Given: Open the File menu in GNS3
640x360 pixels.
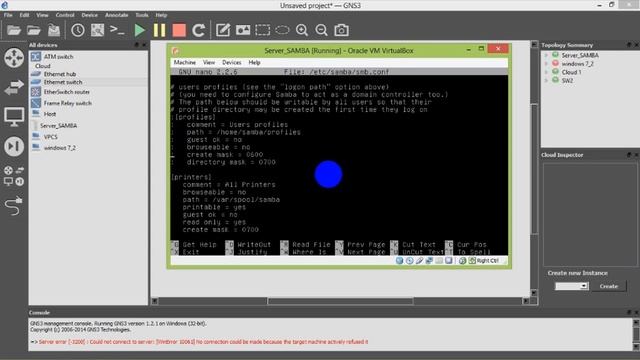Looking at the screenshot, I should (8, 15).
